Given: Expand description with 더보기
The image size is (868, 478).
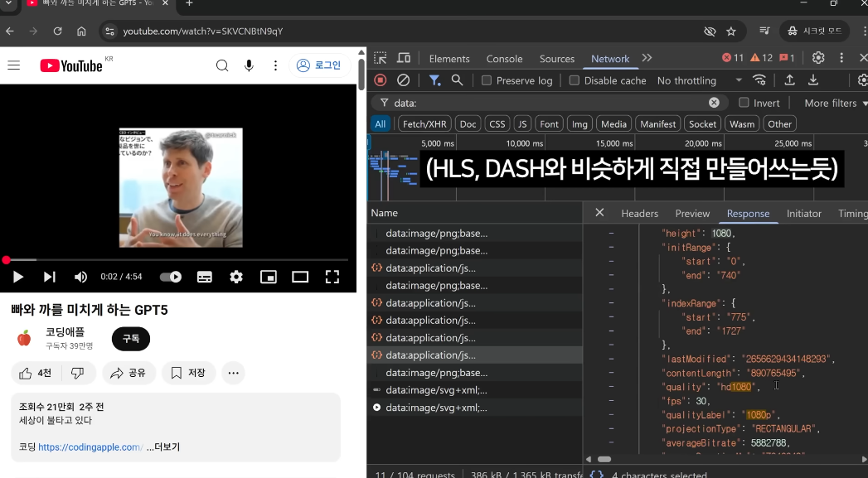Looking at the screenshot, I should tap(163, 447).
